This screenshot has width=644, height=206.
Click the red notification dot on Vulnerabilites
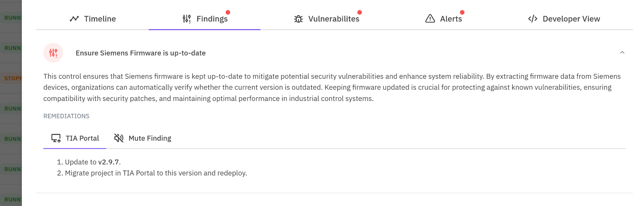[x=359, y=12]
